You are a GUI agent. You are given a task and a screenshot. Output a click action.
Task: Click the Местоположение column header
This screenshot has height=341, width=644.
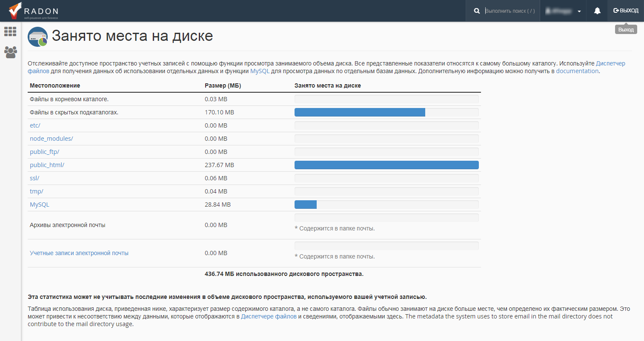[x=55, y=85]
